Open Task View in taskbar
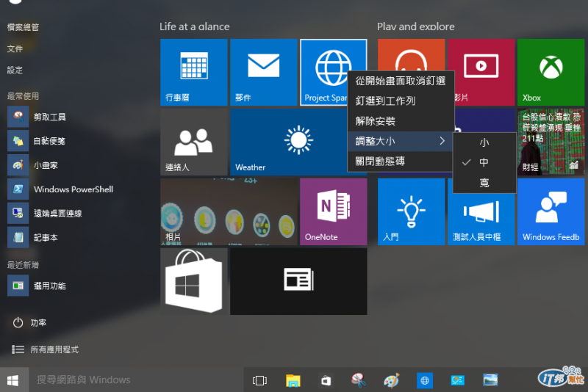 coord(259,380)
